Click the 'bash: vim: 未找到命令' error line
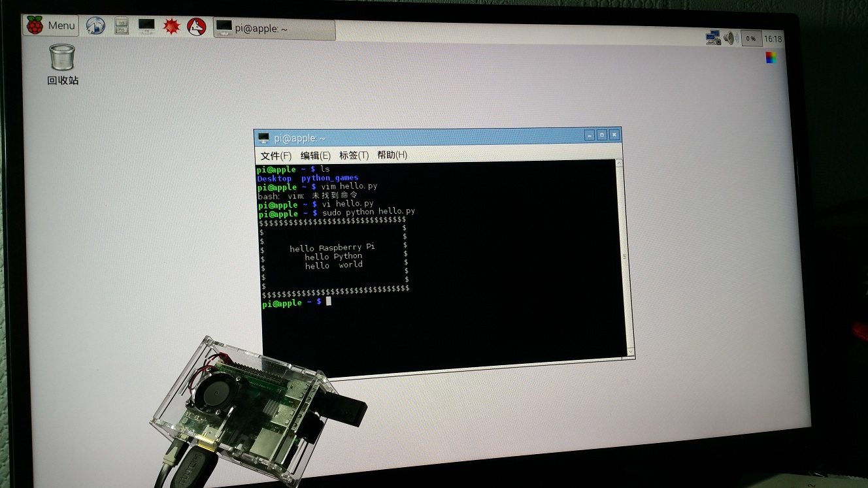The image size is (868, 488). click(307, 195)
